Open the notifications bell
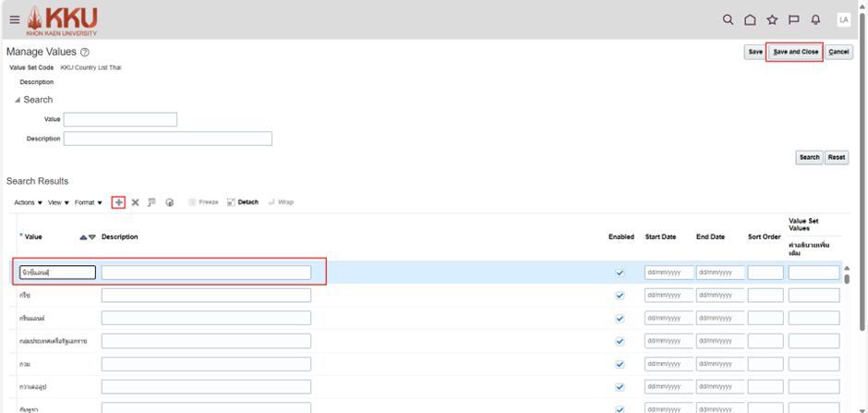868x413 pixels. (815, 19)
